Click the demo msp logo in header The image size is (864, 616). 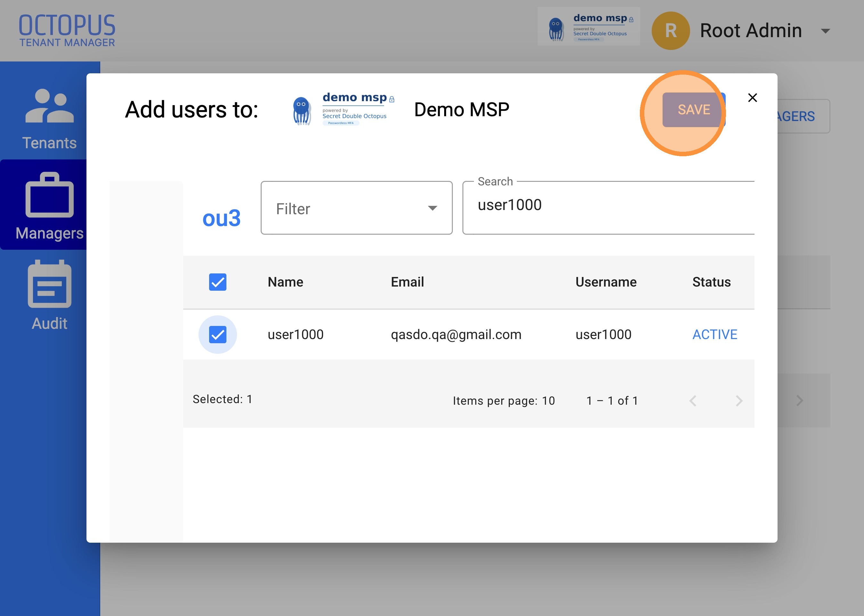pos(589,27)
